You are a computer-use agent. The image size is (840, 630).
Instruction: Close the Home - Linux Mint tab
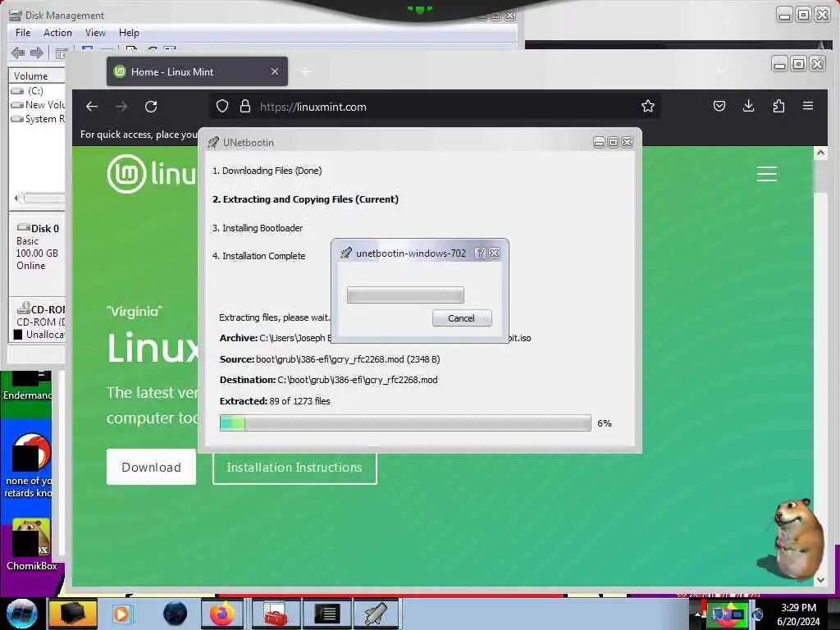click(274, 71)
